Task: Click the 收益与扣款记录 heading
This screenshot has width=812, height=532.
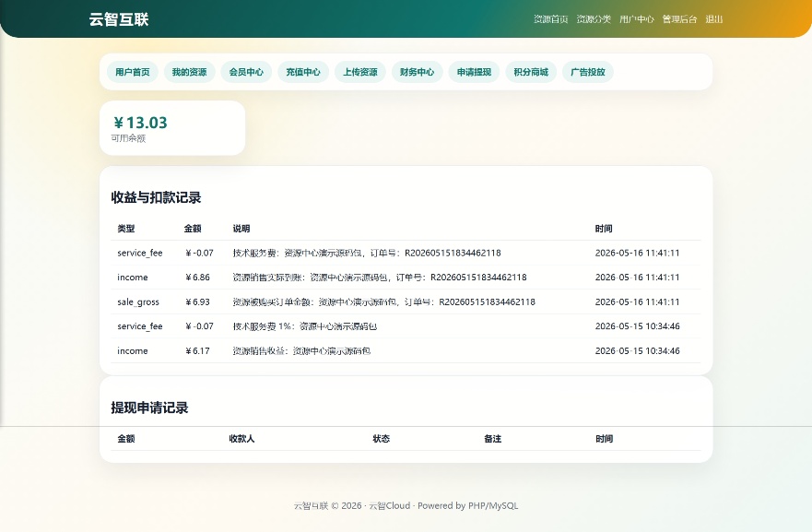Action: click(156, 197)
